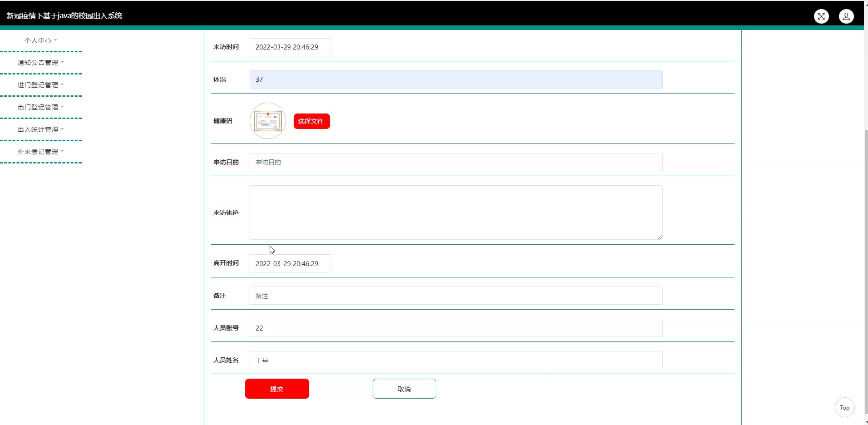The image size is (868, 425).
Task: Focus the 备注 input field
Action: (x=456, y=296)
